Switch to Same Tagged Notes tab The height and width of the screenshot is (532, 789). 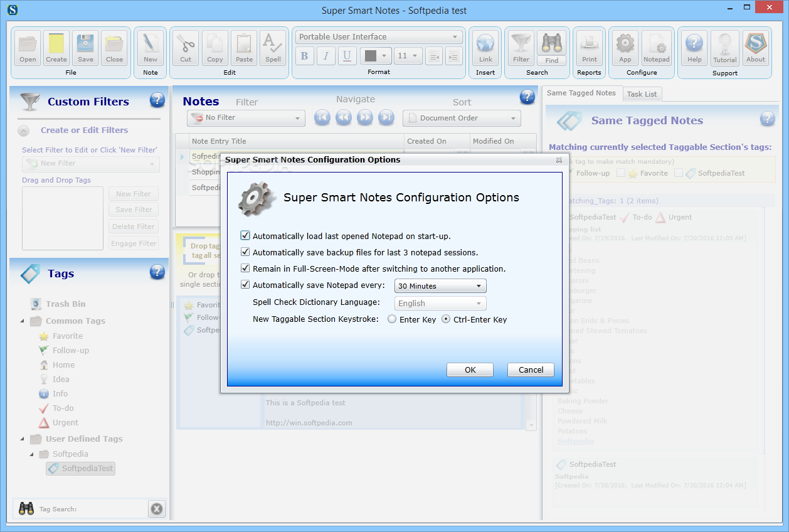click(581, 93)
